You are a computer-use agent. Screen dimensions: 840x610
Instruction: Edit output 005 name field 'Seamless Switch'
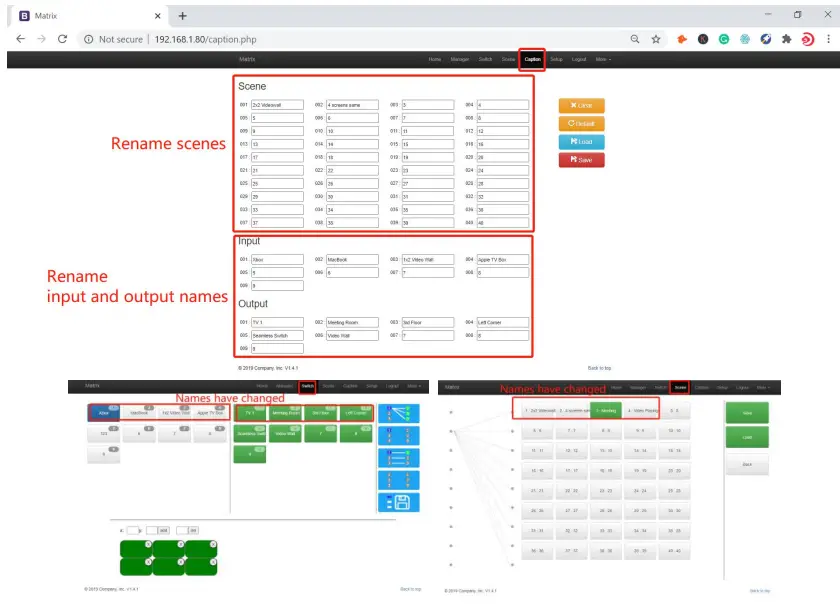pos(277,335)
